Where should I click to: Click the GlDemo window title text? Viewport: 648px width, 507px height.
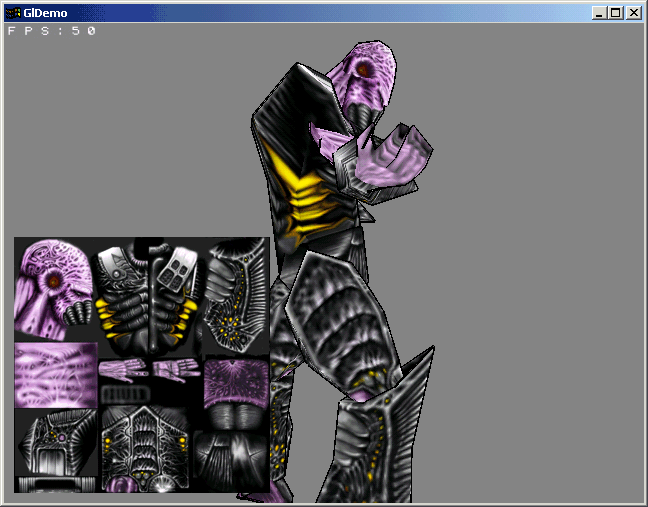[x=45, y=13]
